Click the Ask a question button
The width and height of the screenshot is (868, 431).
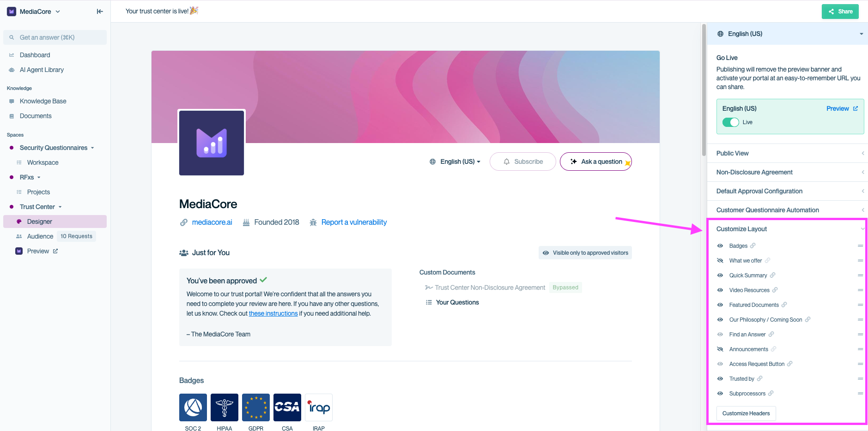596,162
